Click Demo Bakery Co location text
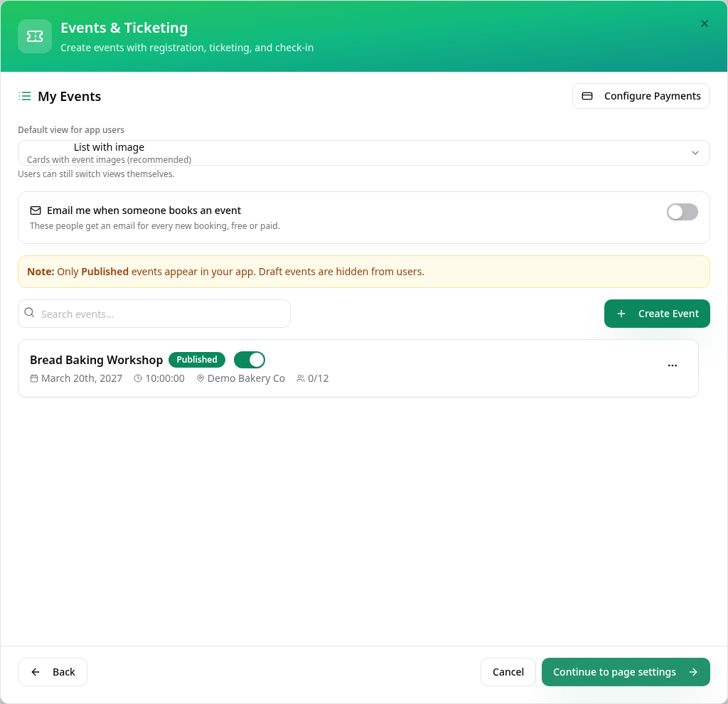The height and width of the screenshot is (704, 728). (246, 378)
